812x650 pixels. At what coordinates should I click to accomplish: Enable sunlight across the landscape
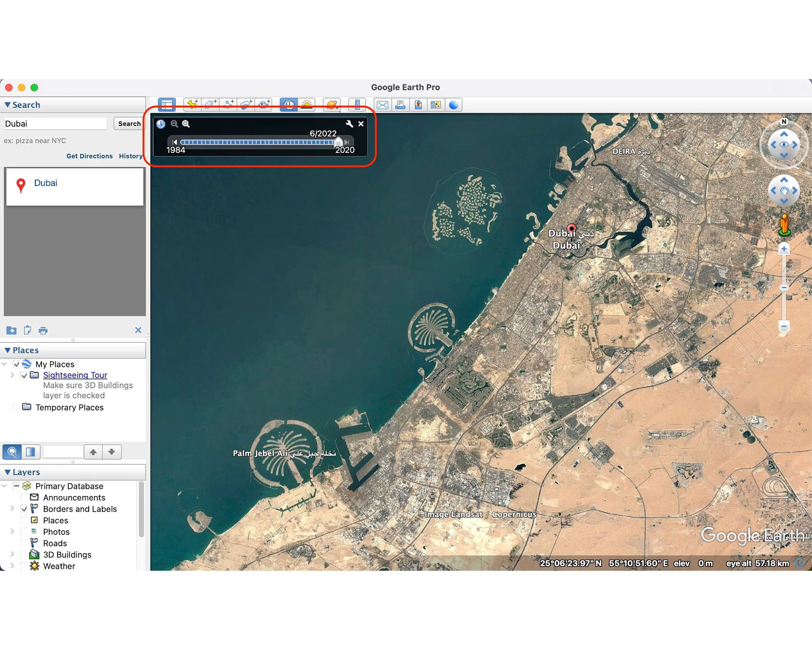pos(306,105)
